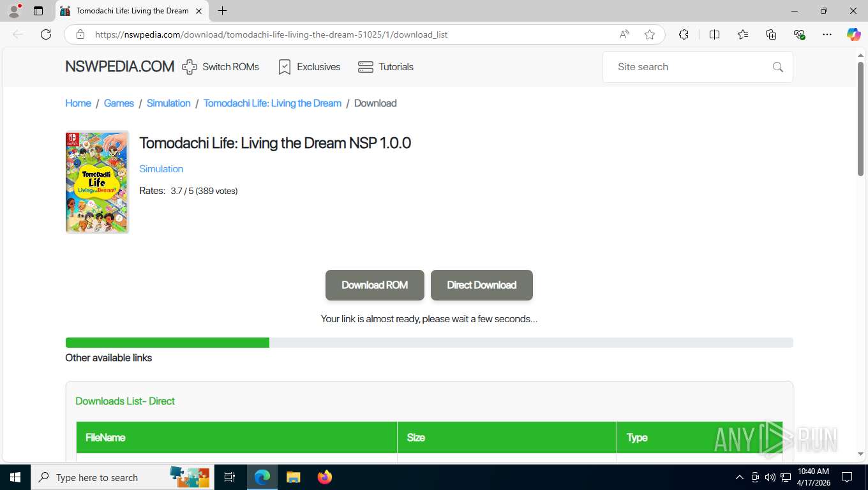Click the green download progress bar
The width and height of the screenshot is (868, 490).
tap(167, 343)
